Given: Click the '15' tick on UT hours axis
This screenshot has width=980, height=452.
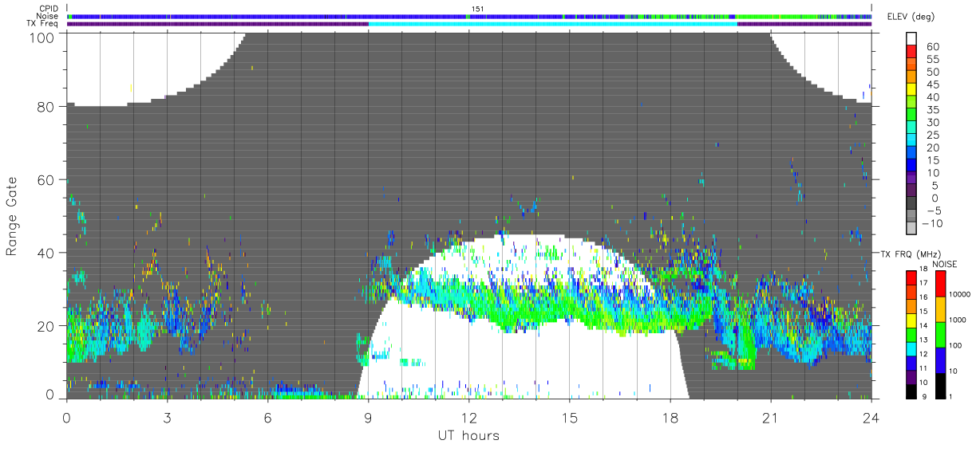Looking at the screenshot, I should pyautogui.click(x=570, y=417).
